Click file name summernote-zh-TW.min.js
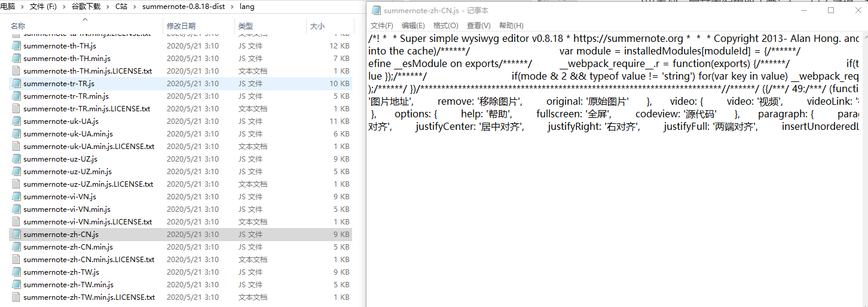This screenshot has height=307, width=868. pyautogui.click(x=68, y=285)
